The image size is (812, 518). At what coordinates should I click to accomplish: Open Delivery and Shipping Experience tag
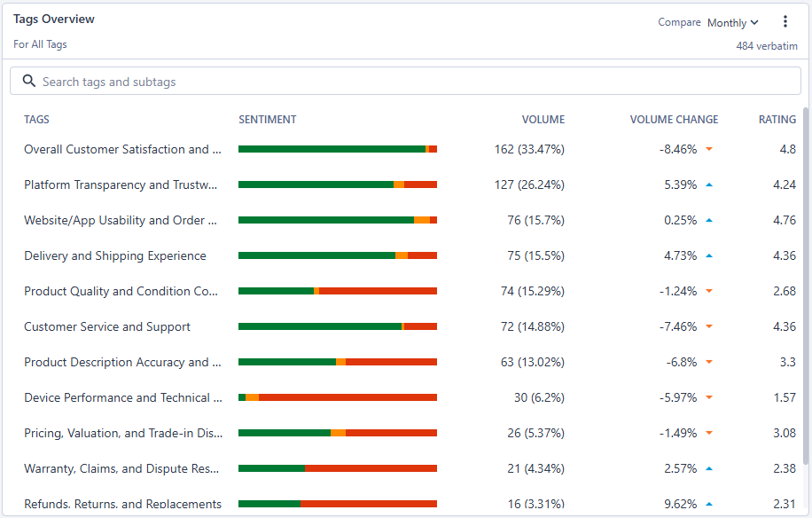pyautogui.click(x=115, y=255)
